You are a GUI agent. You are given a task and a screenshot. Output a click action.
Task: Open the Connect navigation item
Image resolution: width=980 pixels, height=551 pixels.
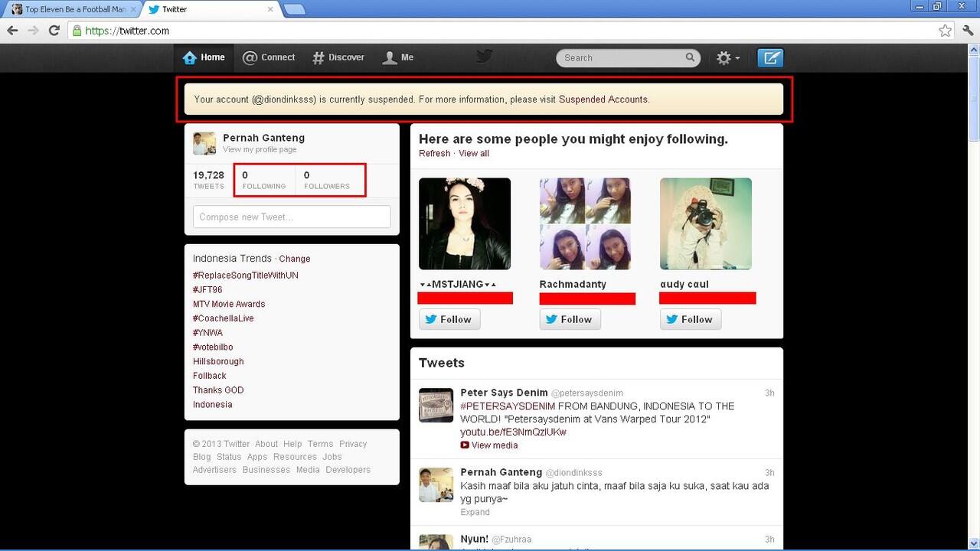[269, 57]
